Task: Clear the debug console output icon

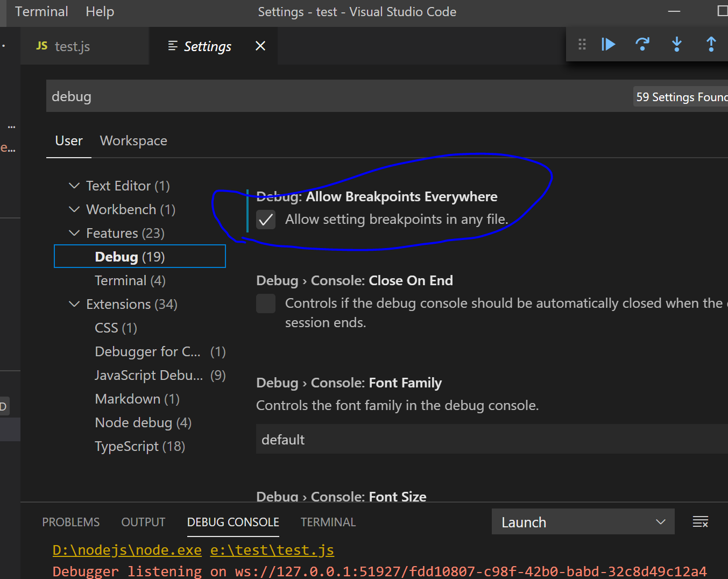Action: coord(700,521)
